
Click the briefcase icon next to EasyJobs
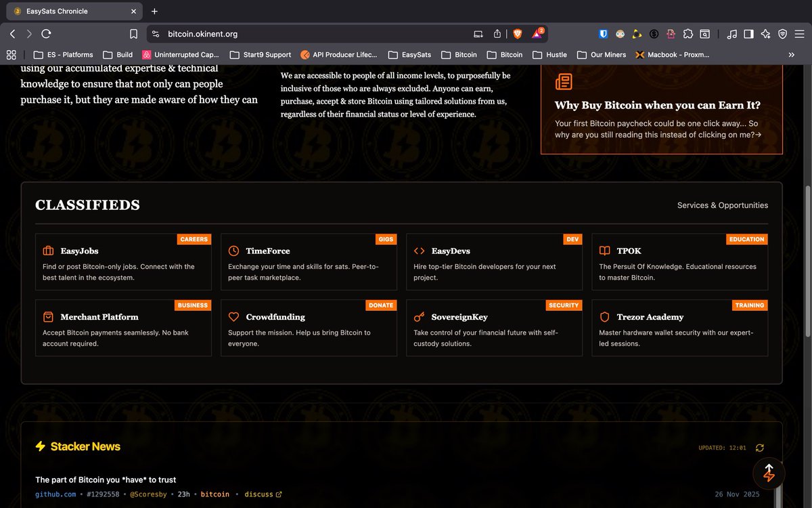tap(48, 251)
